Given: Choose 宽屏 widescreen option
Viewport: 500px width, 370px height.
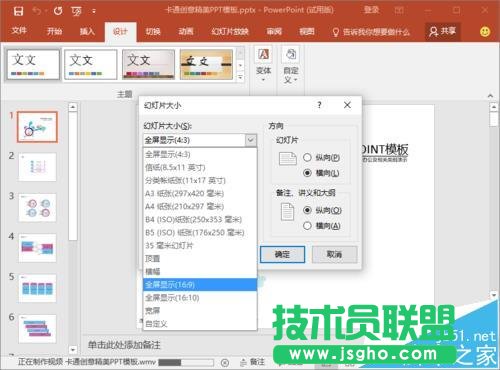Looking at the screenshot, I should click(200, 310).
